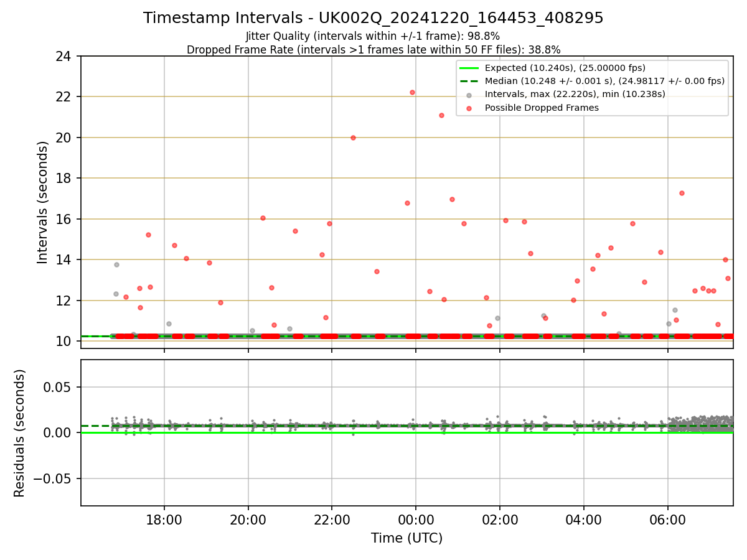
Task: Click the dashed green line sample in legend
Action: (469, 81)
